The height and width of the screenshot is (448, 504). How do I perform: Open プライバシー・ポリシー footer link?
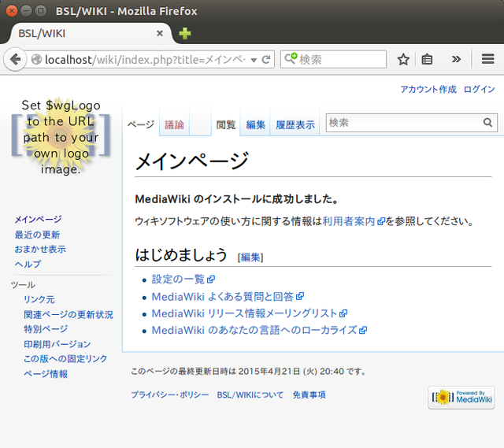click(x=170, y=394)
